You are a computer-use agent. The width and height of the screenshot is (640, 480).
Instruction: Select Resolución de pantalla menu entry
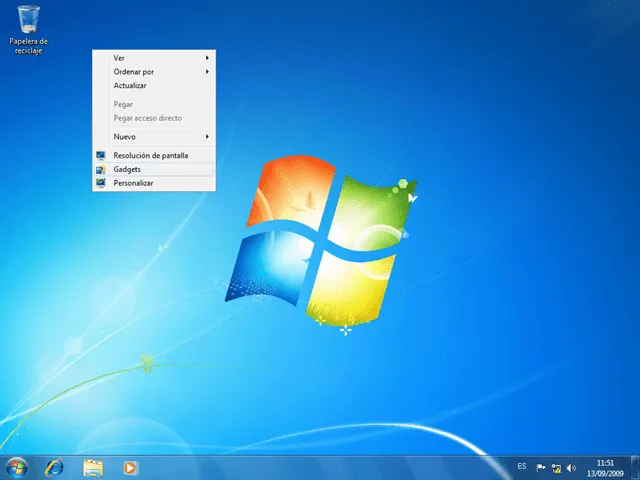point(154,156)
